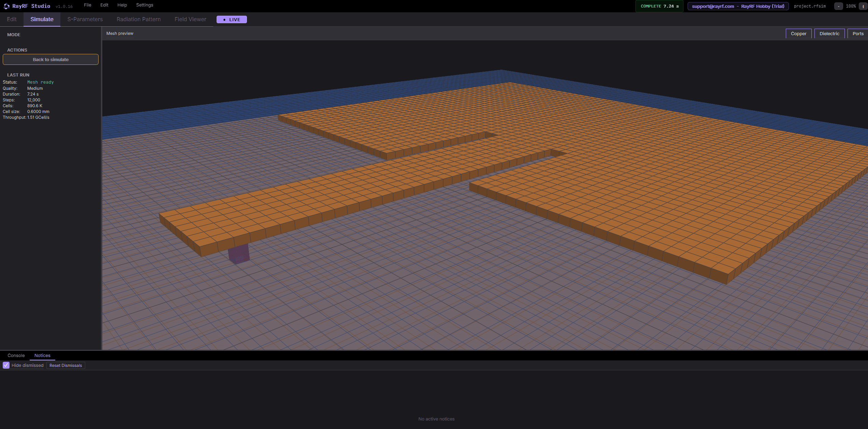The image size is (868, 429).
Task: Click the 12,000 steps value
Action: coord(34,100)
